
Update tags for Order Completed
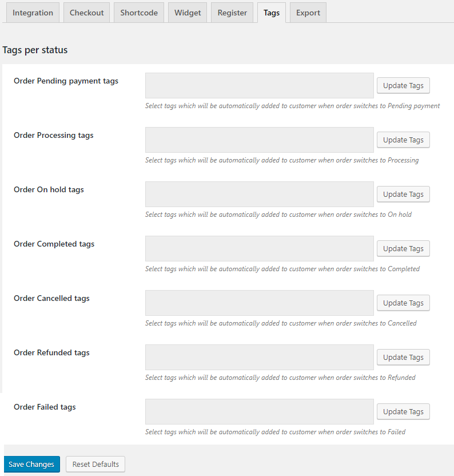(403, 249)
